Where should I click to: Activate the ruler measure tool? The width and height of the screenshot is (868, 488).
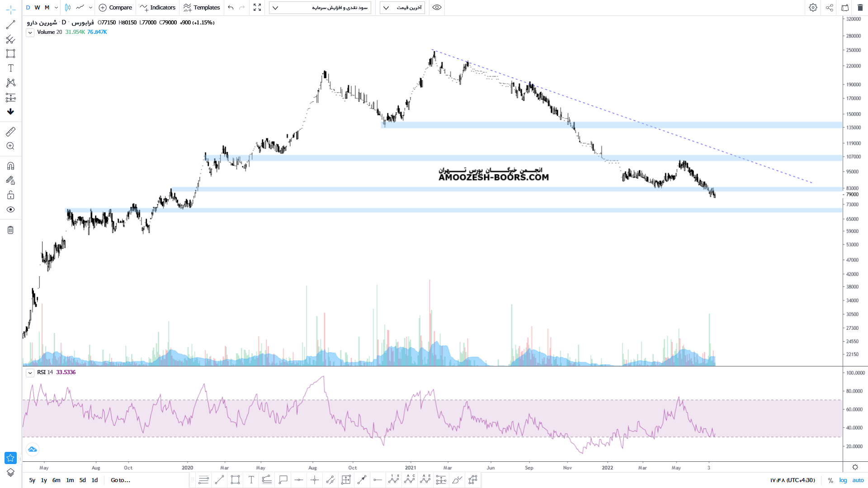10,131
